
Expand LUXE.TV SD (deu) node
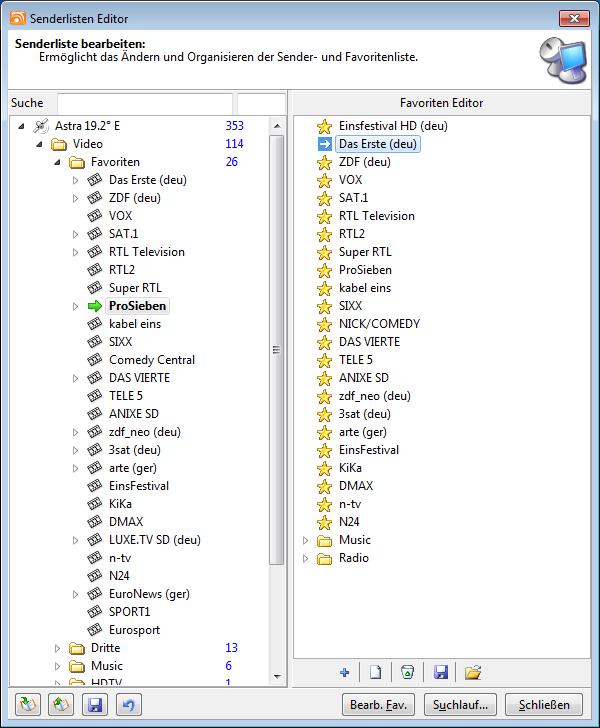point(75,540)
